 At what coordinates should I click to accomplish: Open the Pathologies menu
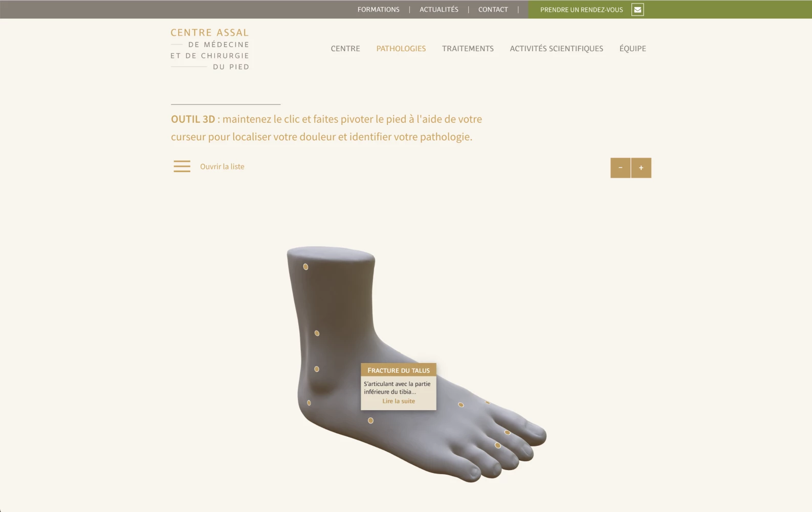tap(401, 49)
